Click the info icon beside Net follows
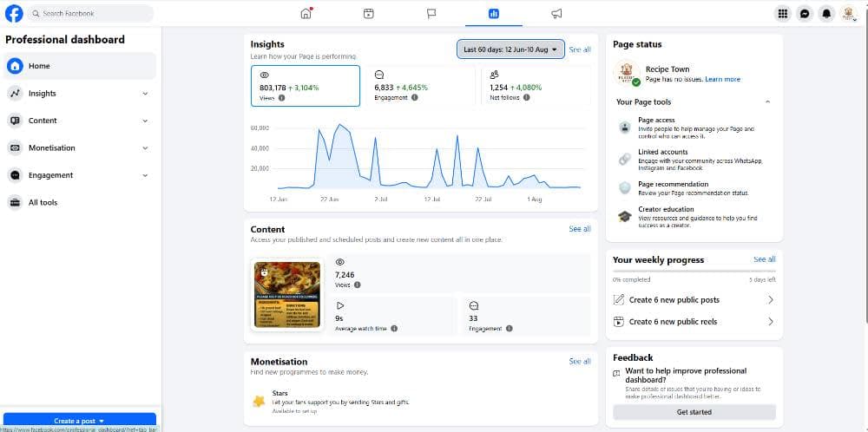Viewport: 868px width, 432px height. tap(527, 97)
